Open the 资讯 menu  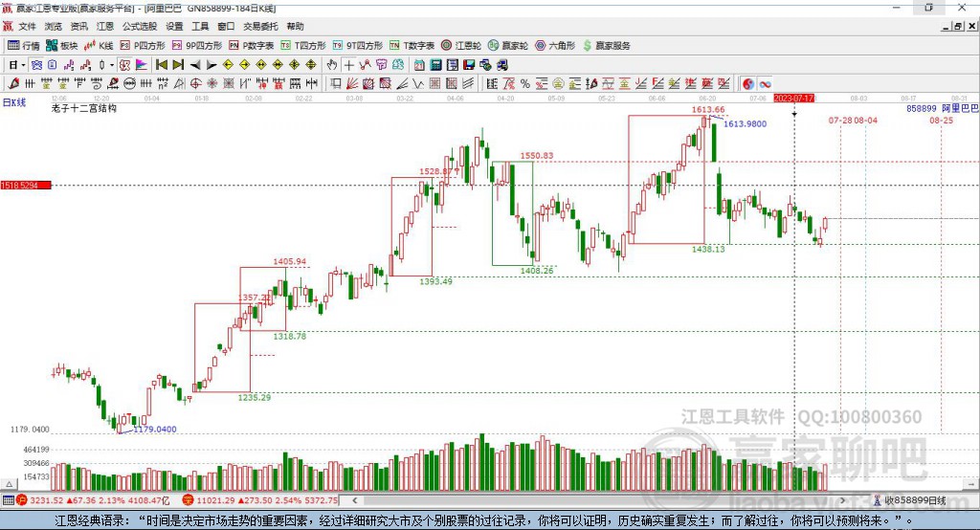[78, 26]
